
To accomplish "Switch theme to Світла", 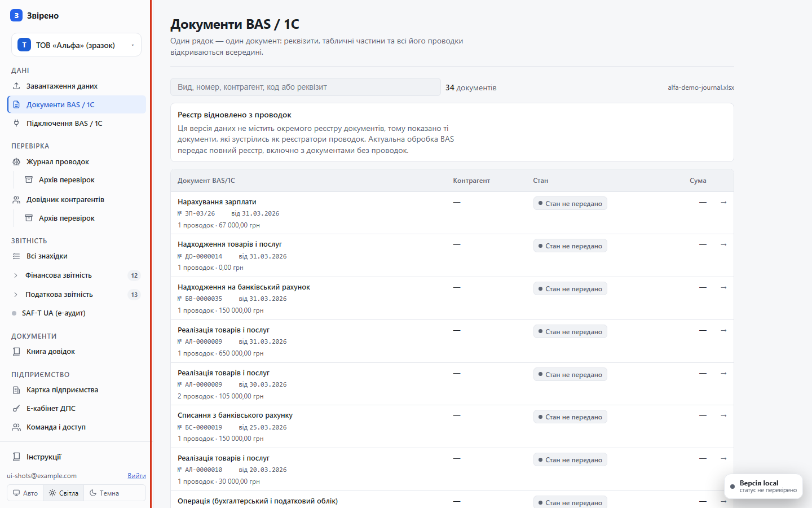I will pyautogui.click(x=64, y=493).
